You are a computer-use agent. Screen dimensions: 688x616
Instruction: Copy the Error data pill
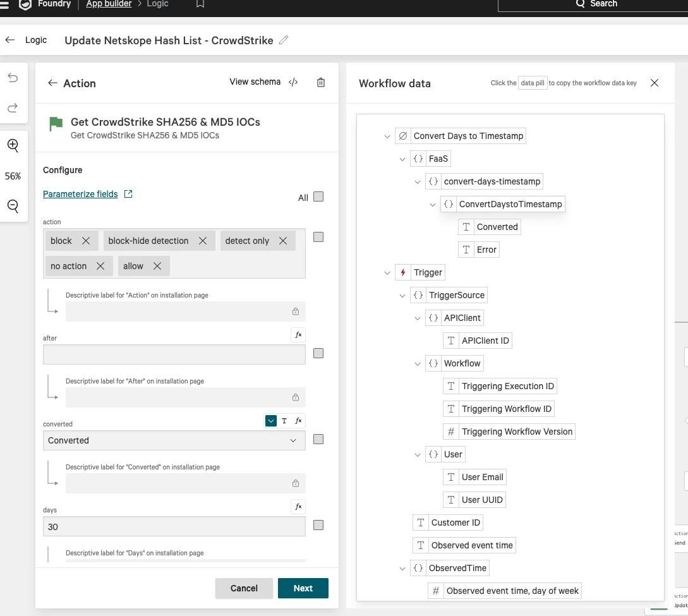(x=479, y=250)
